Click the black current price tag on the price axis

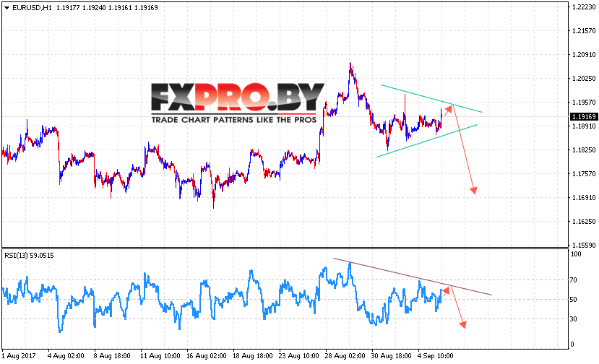coord(584,116)
